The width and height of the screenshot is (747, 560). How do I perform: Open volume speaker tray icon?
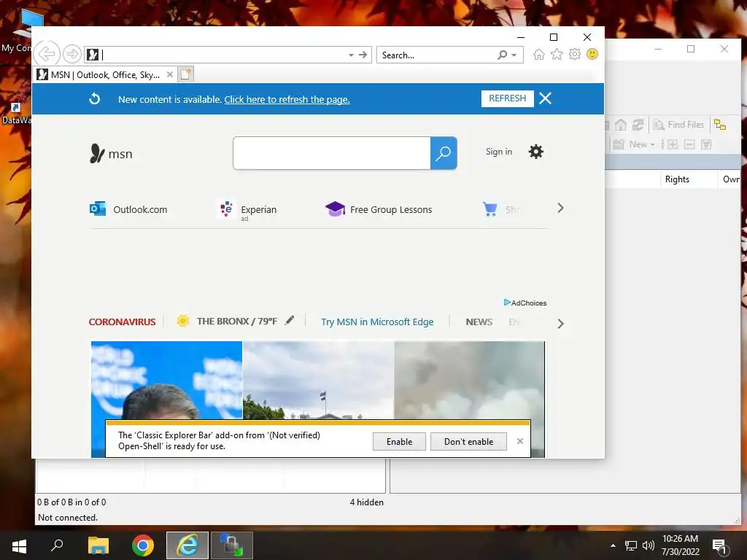tap(648, 545)
